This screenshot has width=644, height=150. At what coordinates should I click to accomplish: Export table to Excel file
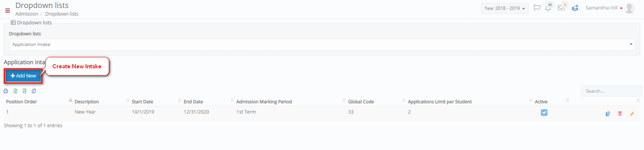pyautogui.click(x=15, y=91)
